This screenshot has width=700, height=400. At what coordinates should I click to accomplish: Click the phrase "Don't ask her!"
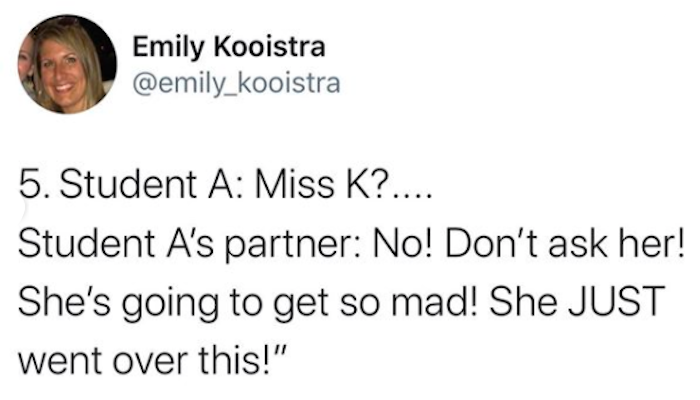coord(564,243)
